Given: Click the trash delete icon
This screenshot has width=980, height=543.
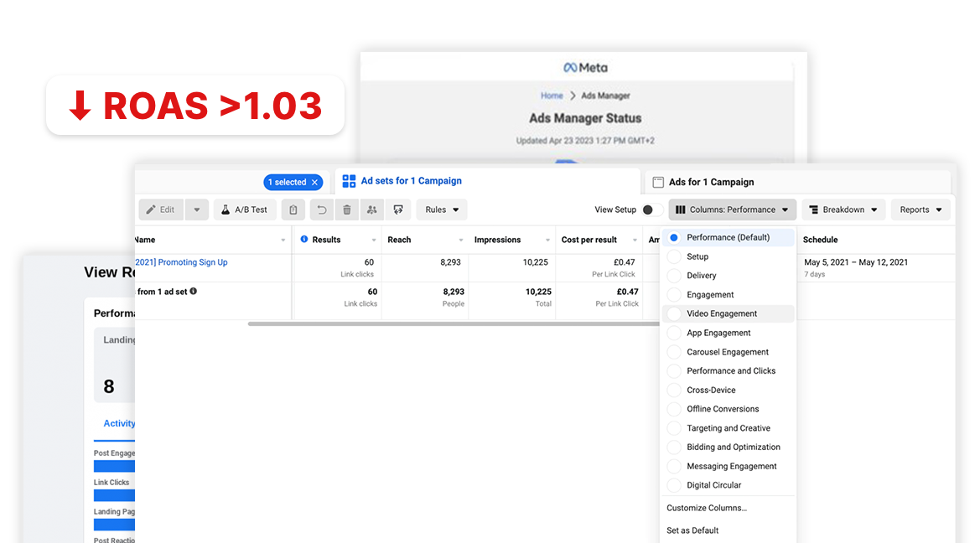Looking at the screenshot, I should coord(347,210).
